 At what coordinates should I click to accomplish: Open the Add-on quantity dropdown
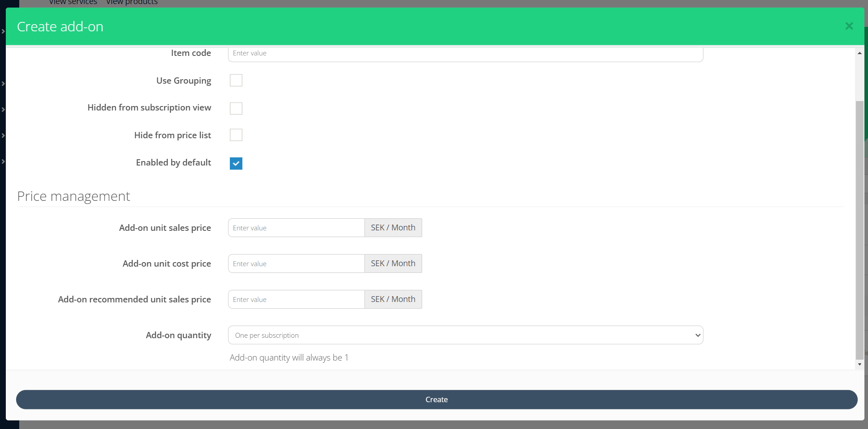coord(466,335)
